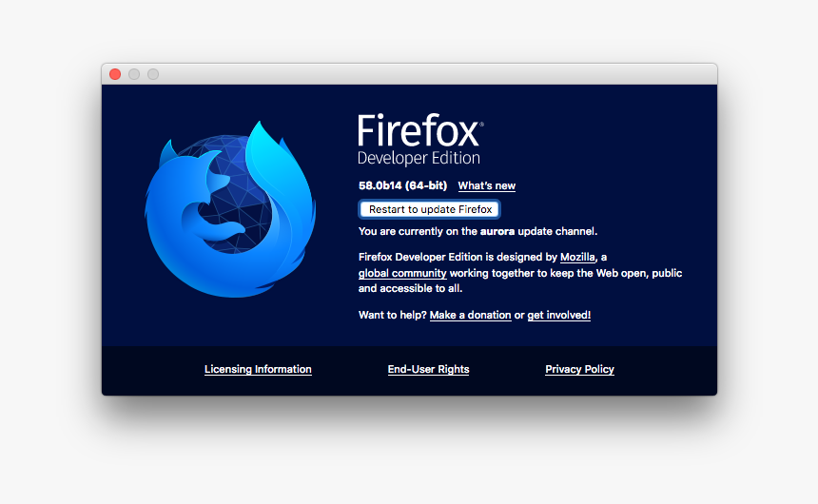Click the 58.0b14 (64-bit) version text
The height and width of the screenshot is (504, 818).
(402, 186)
